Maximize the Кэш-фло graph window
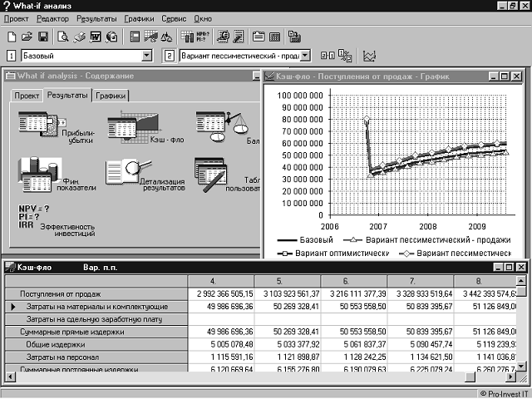The width and height of the screenshot is (532, 399). 505,76
